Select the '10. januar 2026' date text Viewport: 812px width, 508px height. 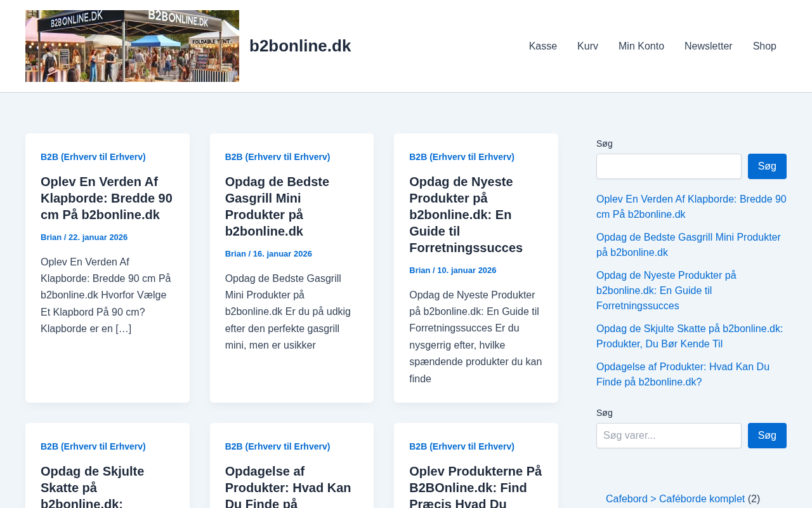tap(467, 271)
